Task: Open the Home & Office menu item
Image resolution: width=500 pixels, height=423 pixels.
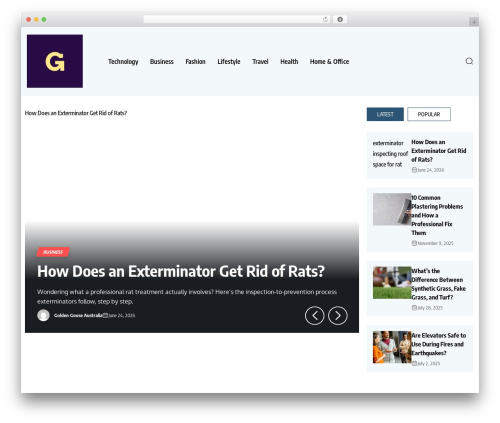Action: 329,62
